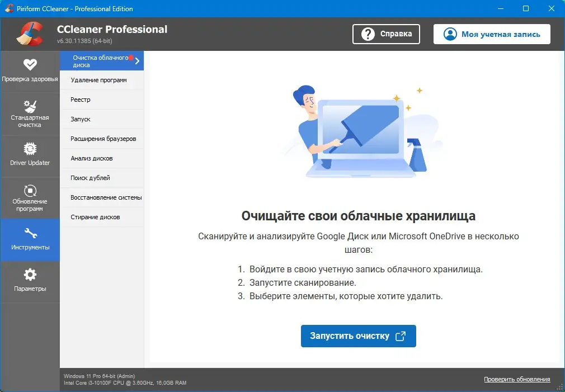Select Удаление программ from the tools list
565x392 pixels.
(100, 80)
